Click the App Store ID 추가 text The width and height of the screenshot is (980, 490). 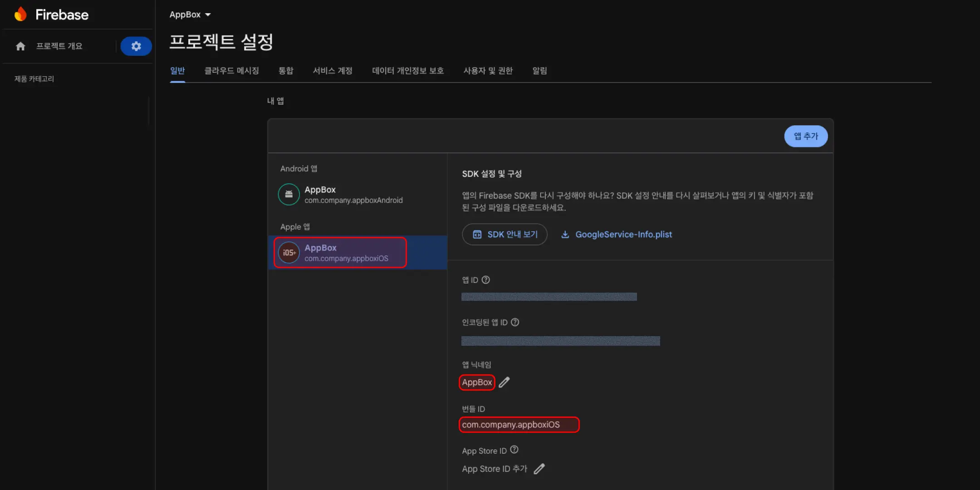point(495,469)
